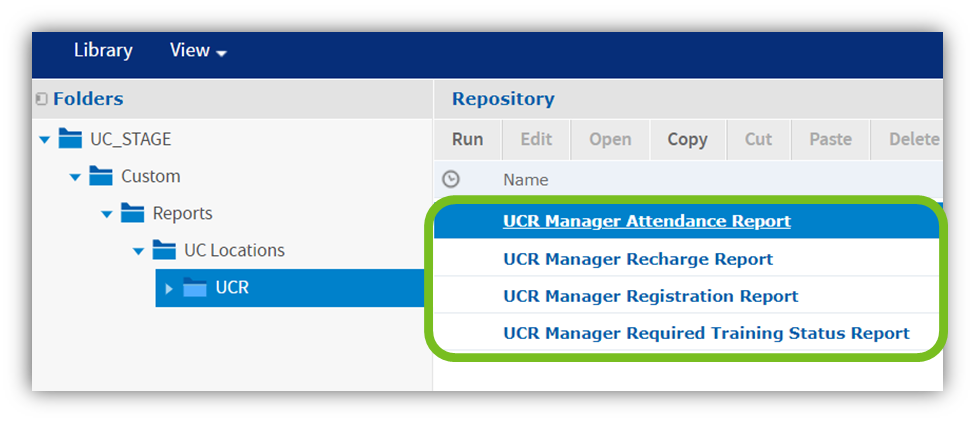Expand the UCR folder node arrow
This screenshot has height=423, width=975.
tap(168, 289)
